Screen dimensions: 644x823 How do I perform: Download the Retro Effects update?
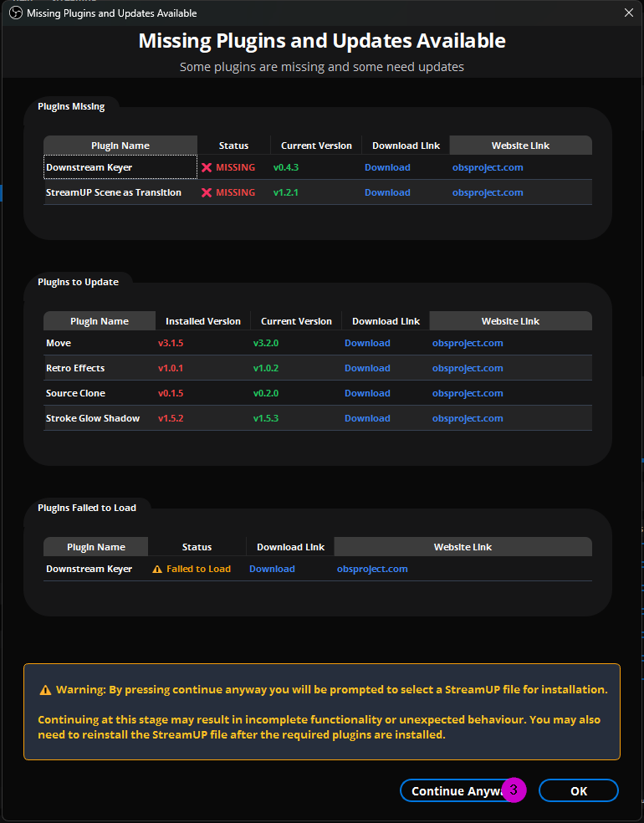[x=367, y=368]
